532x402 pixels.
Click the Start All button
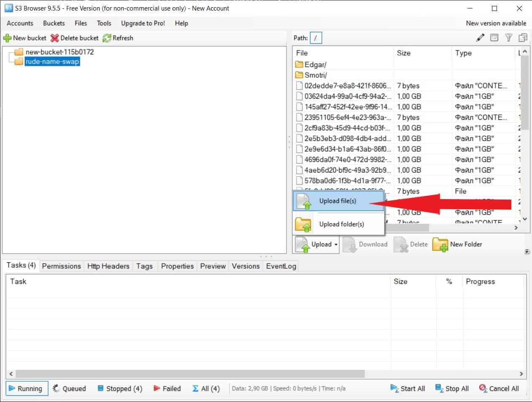coord(408,389)
